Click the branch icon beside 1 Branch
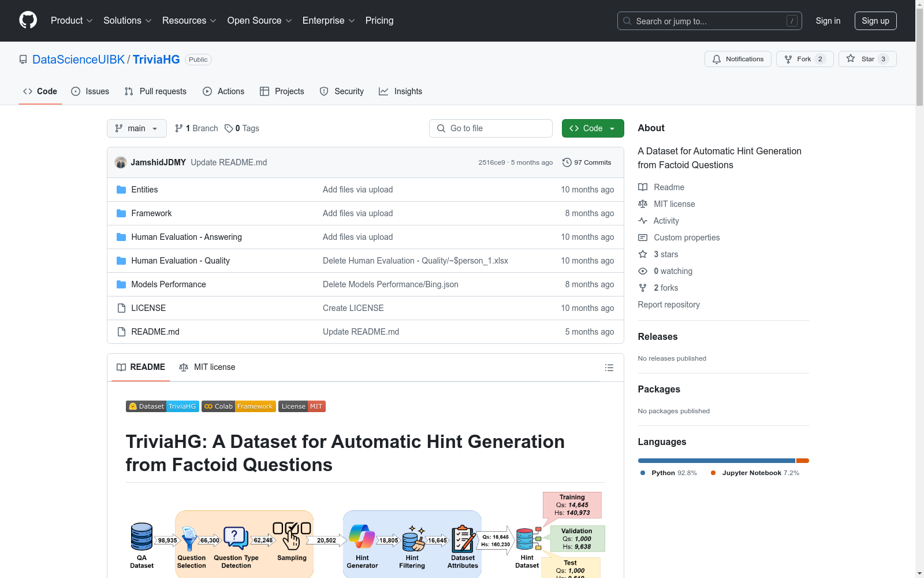 [x=179, y=128]
